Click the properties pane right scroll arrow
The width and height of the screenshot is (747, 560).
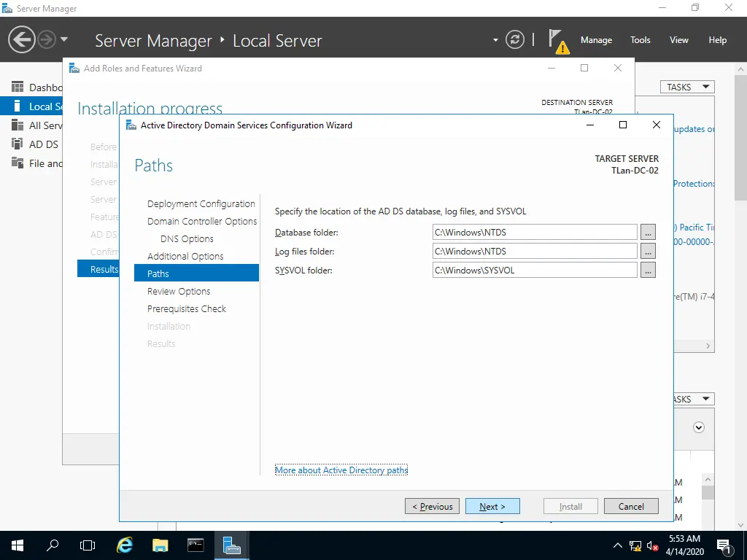coord(708,346)
